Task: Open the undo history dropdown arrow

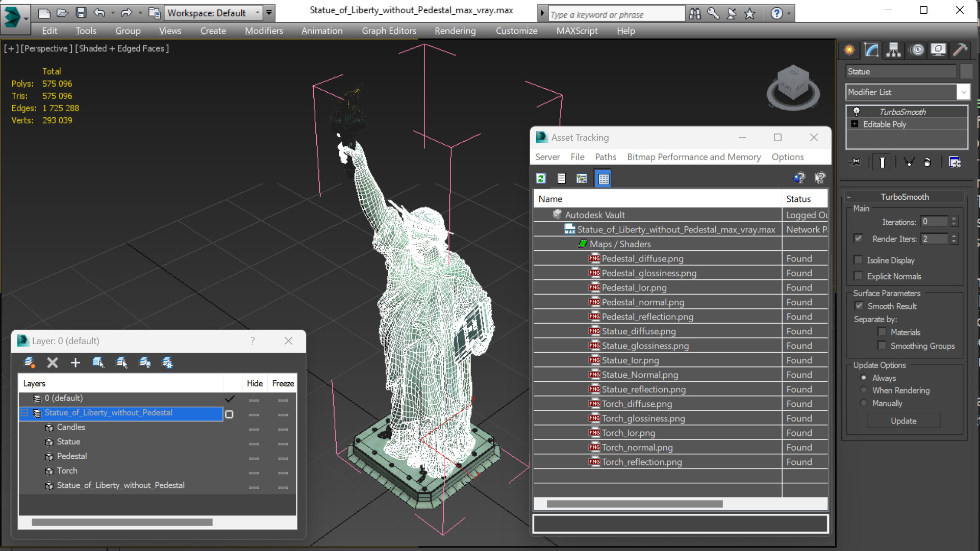Action: click(x=113, y=13)
